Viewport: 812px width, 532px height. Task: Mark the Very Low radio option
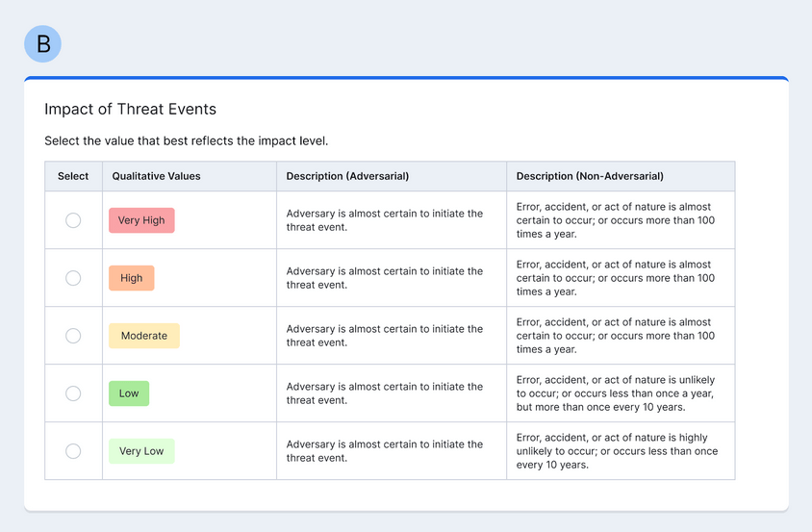click(73, 451)
